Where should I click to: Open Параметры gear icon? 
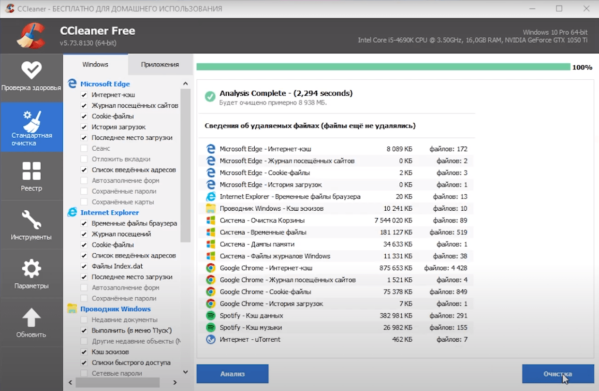tap(31, 268)
